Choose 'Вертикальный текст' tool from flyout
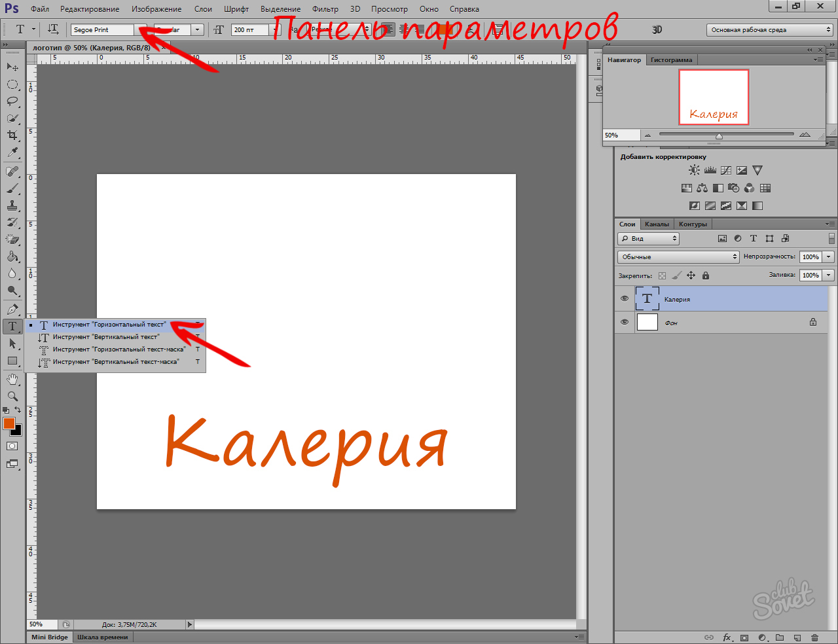This screenshot has width=838, height=644. tap(105, 337)
